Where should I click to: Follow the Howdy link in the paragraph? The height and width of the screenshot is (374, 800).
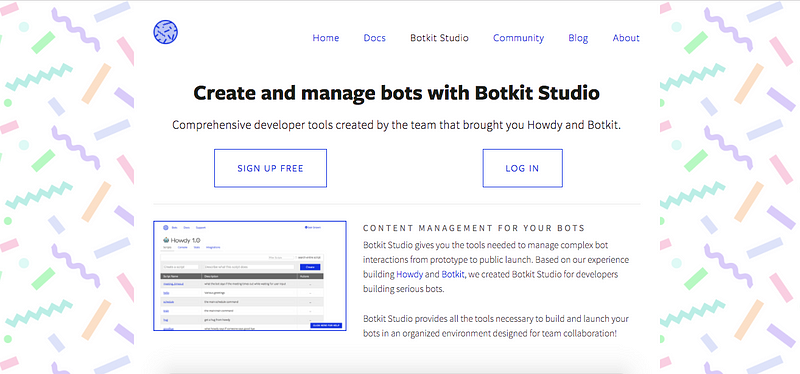tap(410, 274)
